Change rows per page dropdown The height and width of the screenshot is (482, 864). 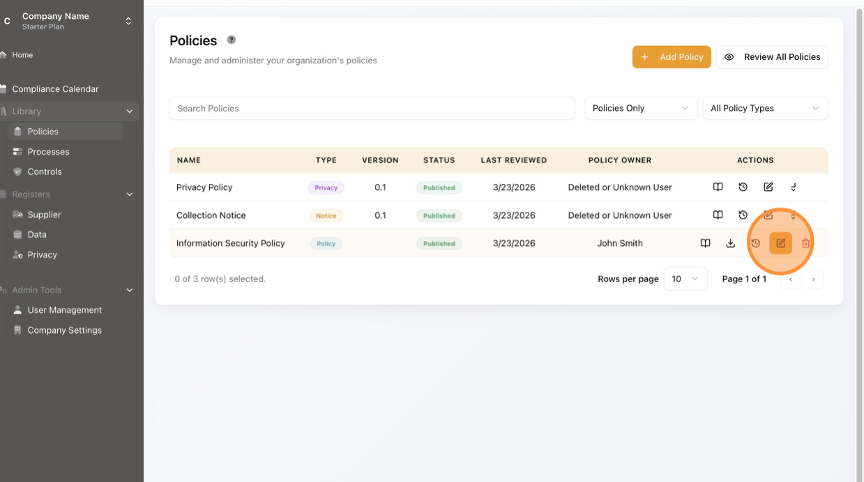tap(685, 279)
